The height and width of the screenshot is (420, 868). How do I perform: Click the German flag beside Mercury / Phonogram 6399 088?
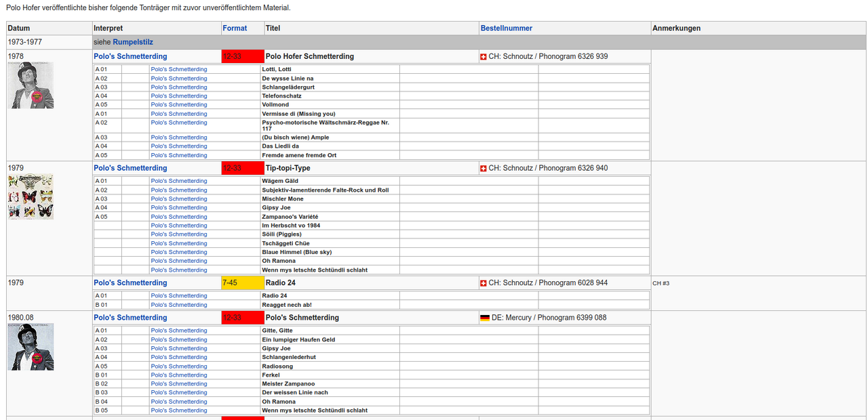(x=485, y=318)
